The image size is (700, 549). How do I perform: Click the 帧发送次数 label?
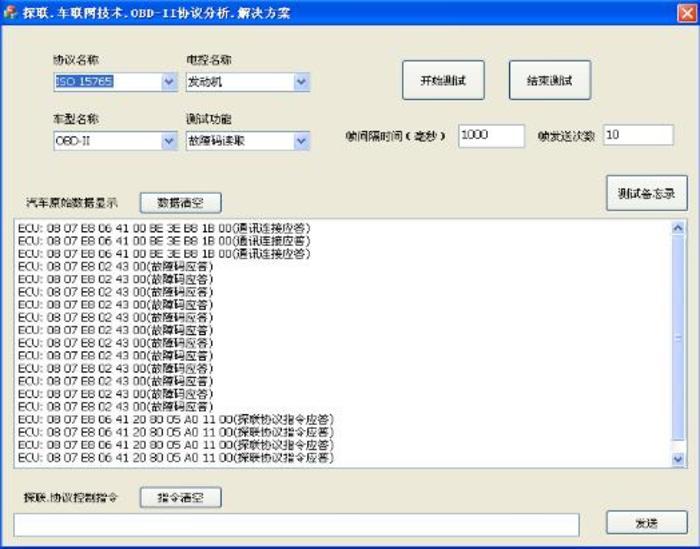[566, 136]
